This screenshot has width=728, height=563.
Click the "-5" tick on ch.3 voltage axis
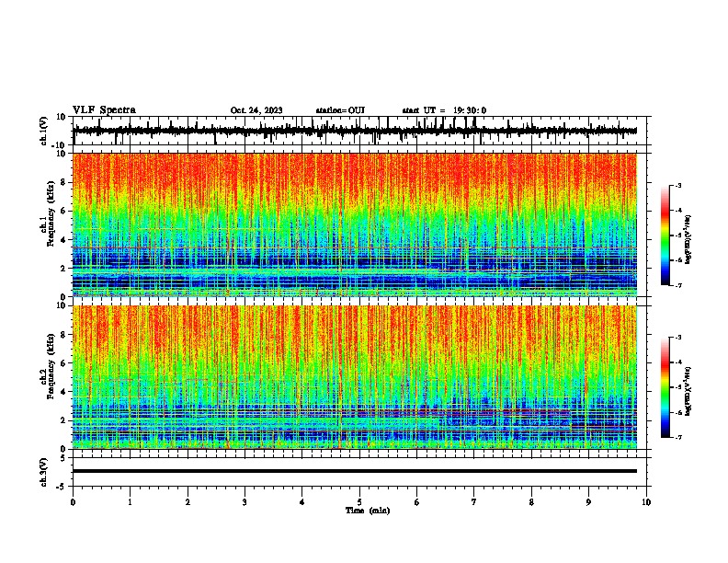pos(62,487)
